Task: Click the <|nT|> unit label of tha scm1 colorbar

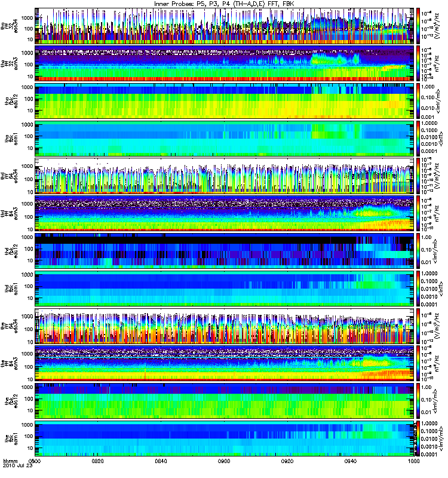Action: tap(440, 138)
